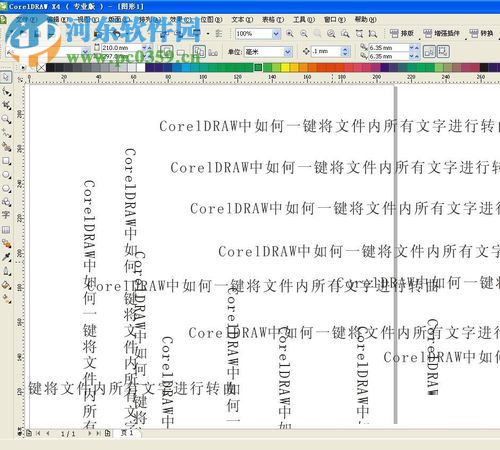
Task: Pick the white swatch in the palette
Action: tap(141, 68)
